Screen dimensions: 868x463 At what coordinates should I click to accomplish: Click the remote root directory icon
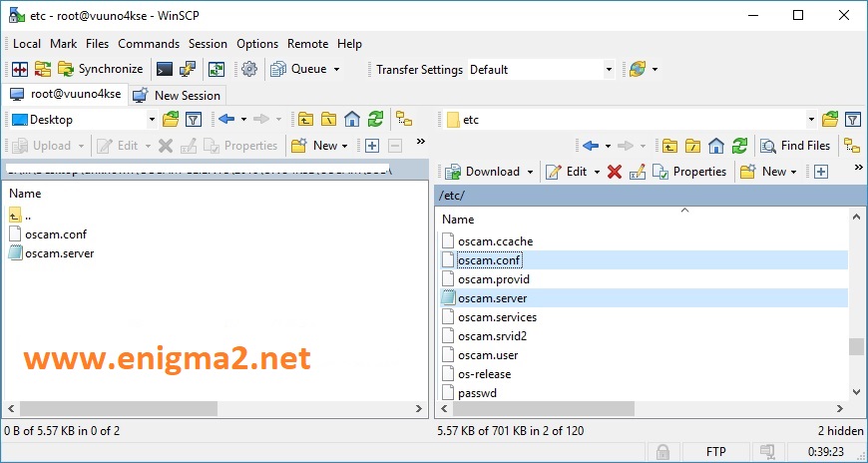[692, 146]
